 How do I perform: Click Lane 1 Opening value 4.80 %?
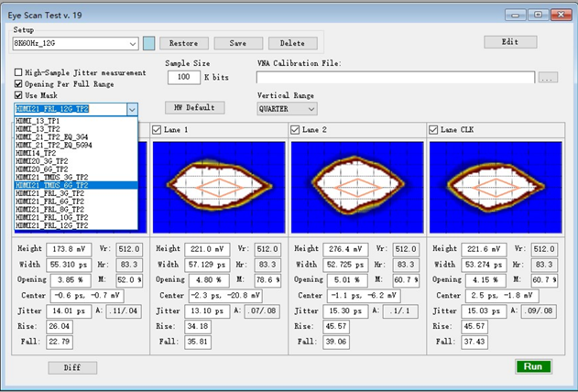click(209, 280)
